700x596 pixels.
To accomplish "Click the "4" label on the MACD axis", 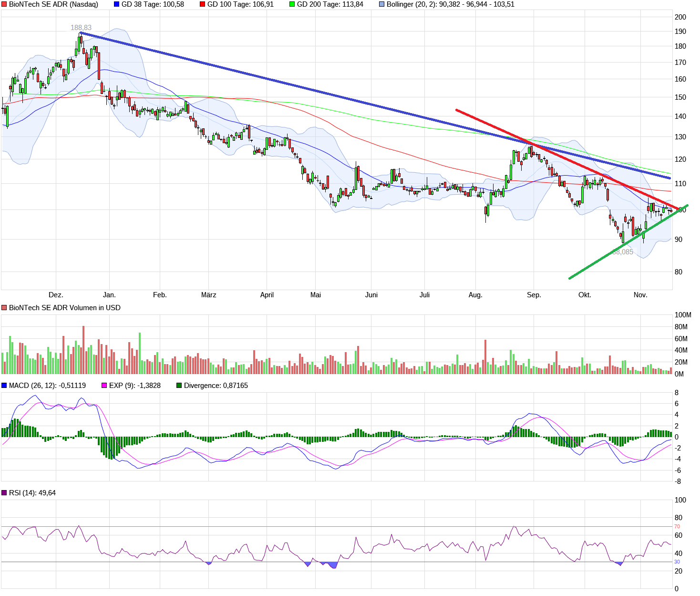I will 677,415.
